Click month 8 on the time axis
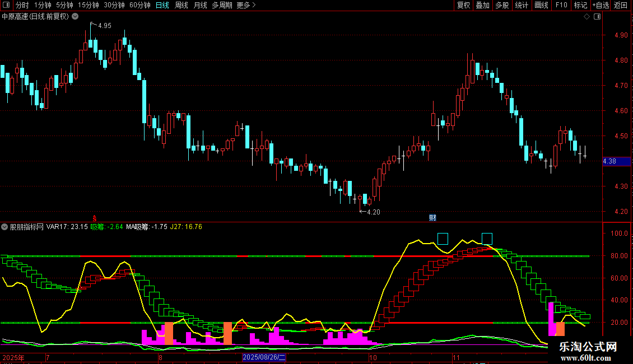The height and width of the screenshot is (364, 633). pos(160,357)
